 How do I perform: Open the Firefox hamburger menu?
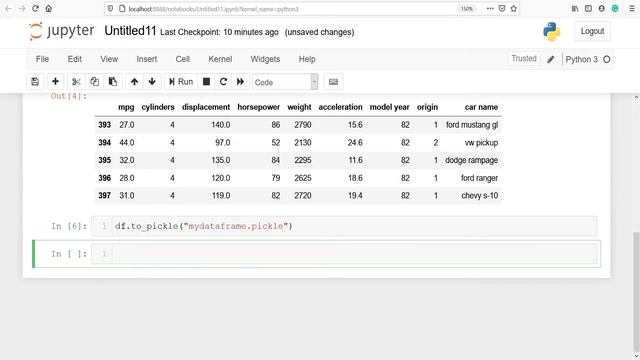[631, 9]
